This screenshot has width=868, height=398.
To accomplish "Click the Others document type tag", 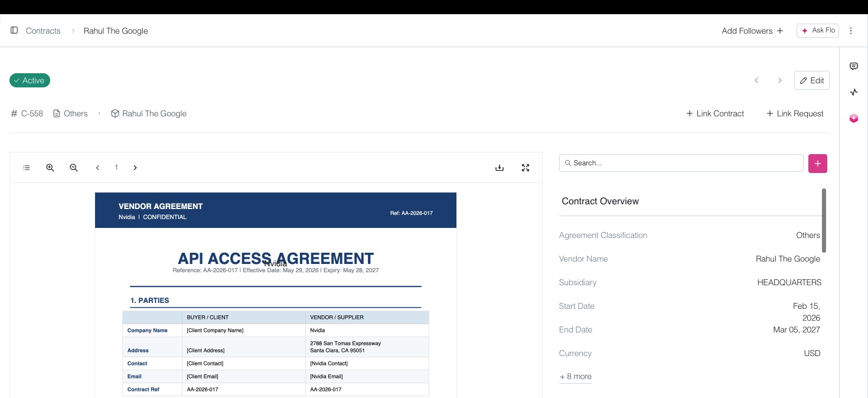I will point(70,113).
